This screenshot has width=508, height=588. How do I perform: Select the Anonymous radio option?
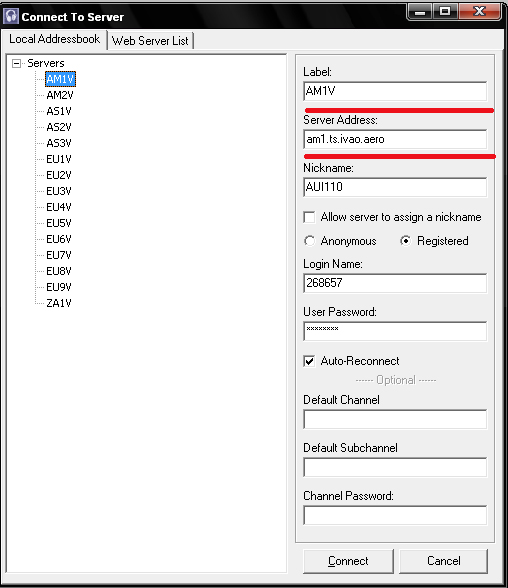coord(310,241)
